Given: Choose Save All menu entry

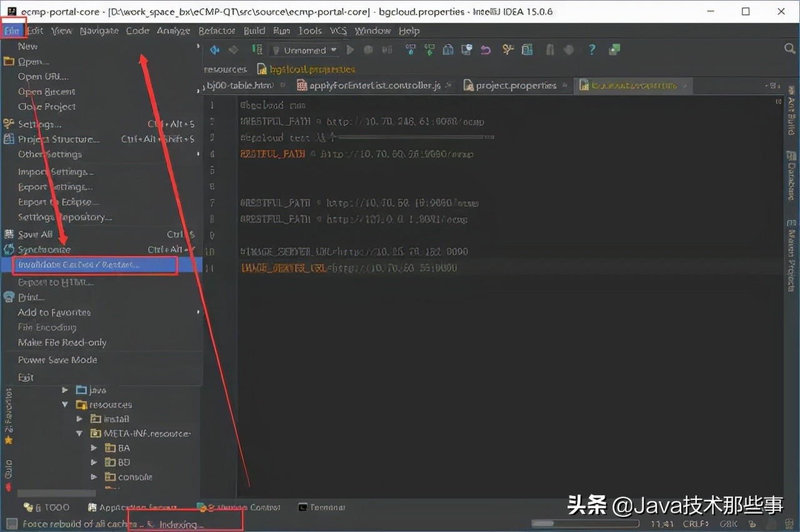Looking at the screenshot, I should pyautogui.click(x=101, y=234).
